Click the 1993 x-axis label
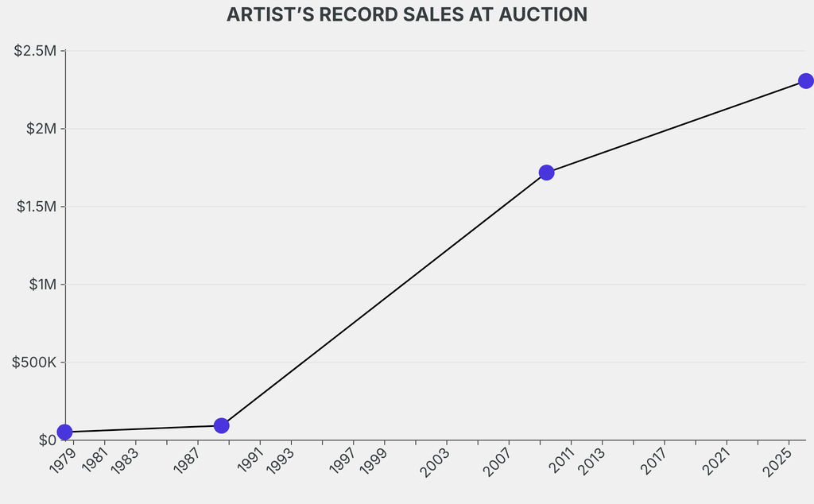This screenshot has height=504, width=814. pos(281,461)
